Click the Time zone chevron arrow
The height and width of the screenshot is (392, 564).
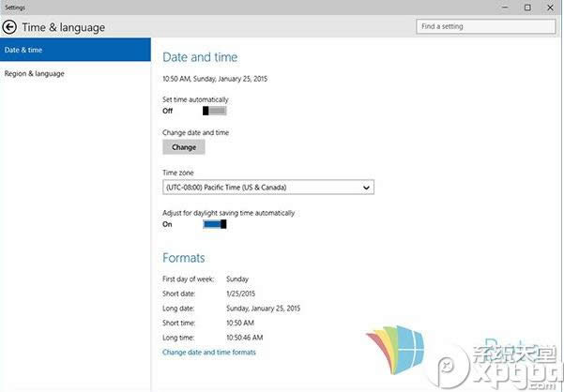tap(366, 188)
